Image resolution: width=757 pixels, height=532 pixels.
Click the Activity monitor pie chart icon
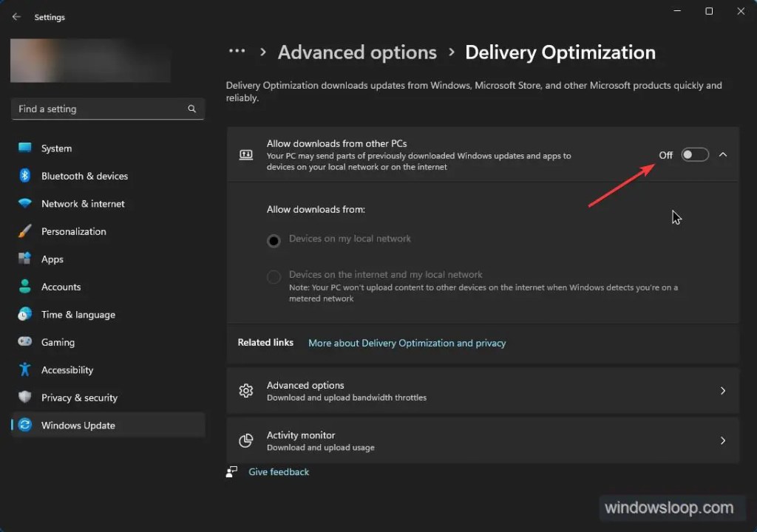point(246,440)
